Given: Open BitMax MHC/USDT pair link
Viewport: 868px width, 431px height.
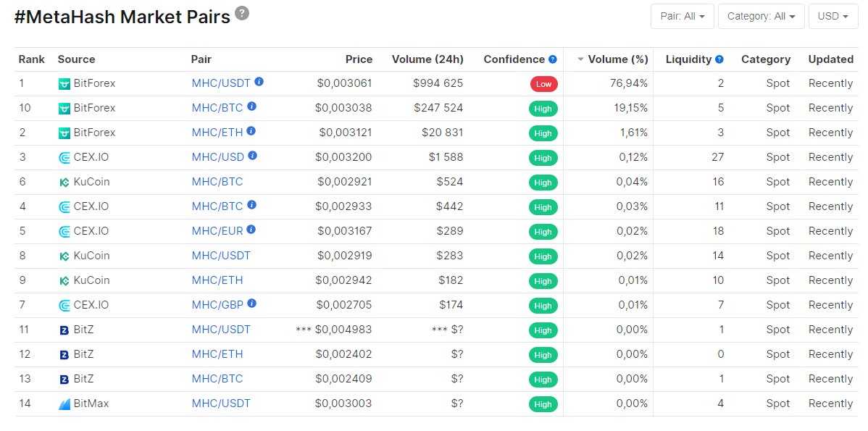Looking at the screenshot, I should point(221,403).
